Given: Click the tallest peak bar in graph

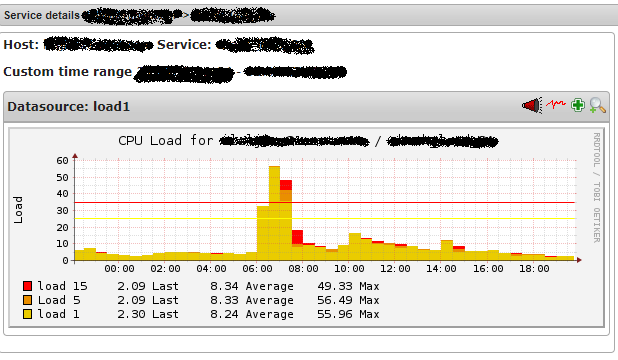Looking at the screenshot, I should 274,213.
